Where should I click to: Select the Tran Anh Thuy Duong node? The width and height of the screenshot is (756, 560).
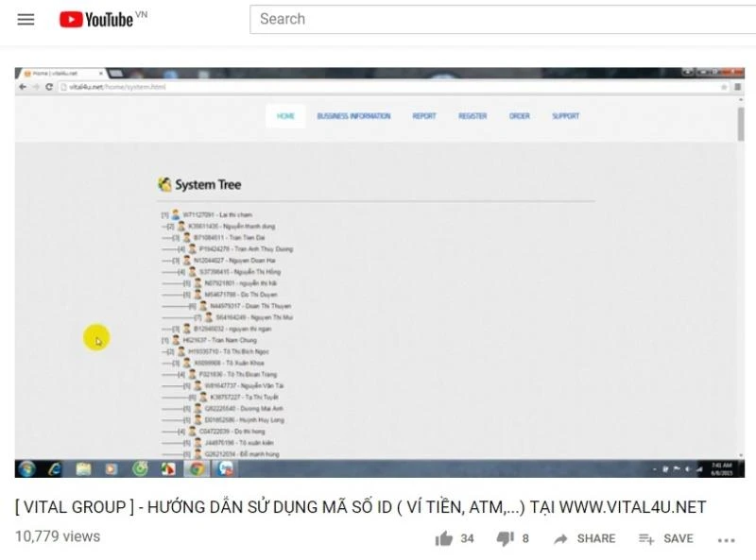(246, 249)
